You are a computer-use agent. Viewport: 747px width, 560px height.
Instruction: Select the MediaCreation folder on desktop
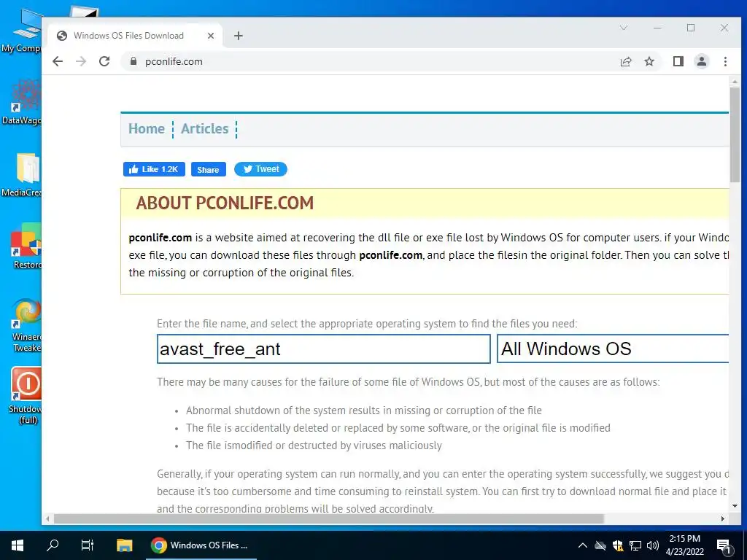pos(21,175)
